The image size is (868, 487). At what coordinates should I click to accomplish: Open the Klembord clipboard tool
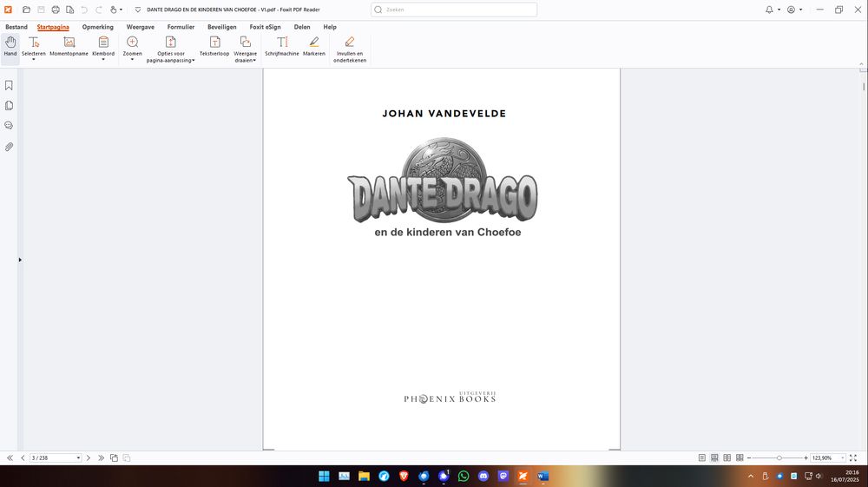[103, 45]
